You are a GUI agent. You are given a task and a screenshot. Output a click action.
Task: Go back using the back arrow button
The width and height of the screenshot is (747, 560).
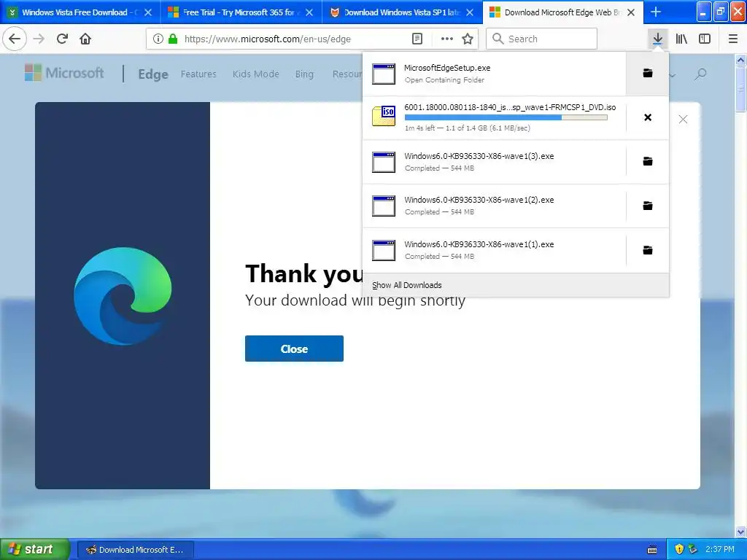tap(15, 39)
